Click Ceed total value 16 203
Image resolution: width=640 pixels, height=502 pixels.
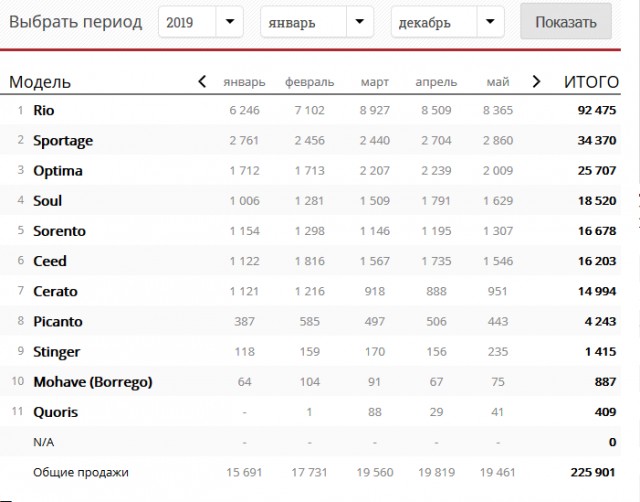[597, 261]
